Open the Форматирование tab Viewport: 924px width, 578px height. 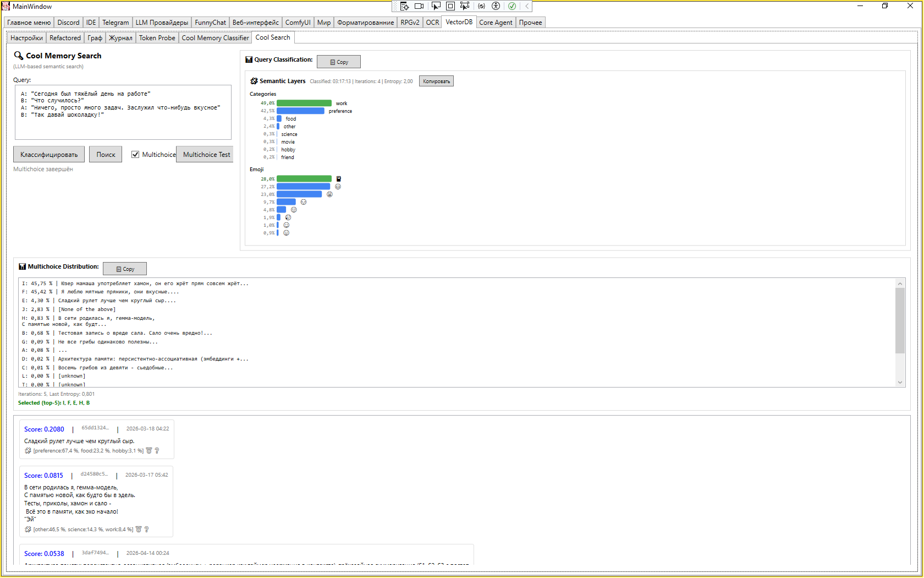(366, 23)
